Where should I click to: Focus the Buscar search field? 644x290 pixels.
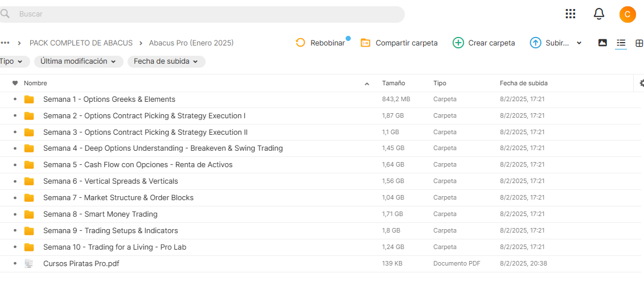[202, 14]
